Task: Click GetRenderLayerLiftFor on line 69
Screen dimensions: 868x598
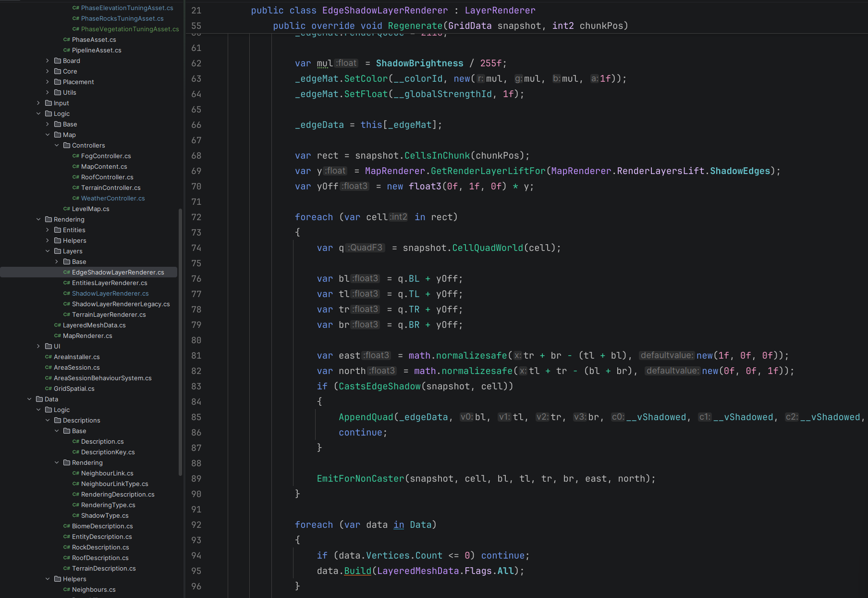Action: (488, 171)
